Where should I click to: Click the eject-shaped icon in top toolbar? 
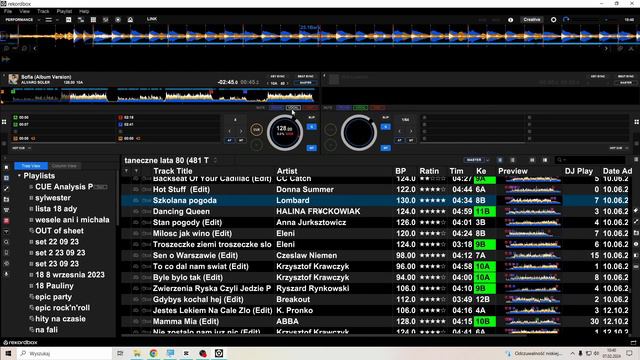(130, 20)
